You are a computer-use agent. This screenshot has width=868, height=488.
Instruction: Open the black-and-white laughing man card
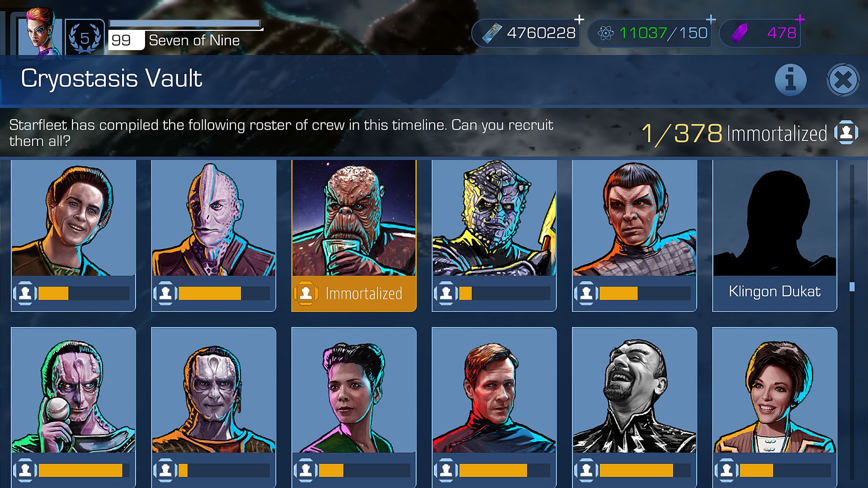tap(634, 407)
